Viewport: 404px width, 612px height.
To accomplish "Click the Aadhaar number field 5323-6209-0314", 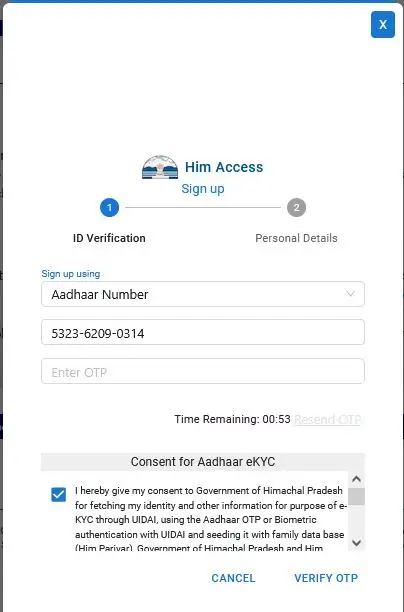I will pos(203,333).
